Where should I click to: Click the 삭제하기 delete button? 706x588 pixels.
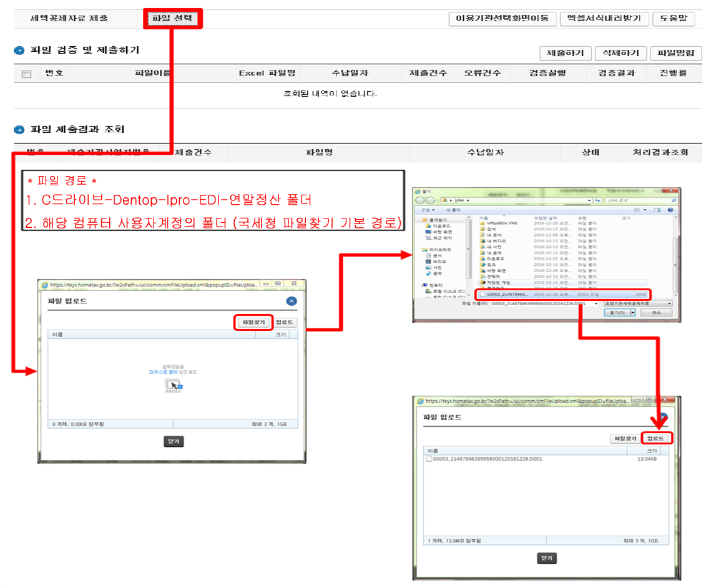(x=621, y=53)
